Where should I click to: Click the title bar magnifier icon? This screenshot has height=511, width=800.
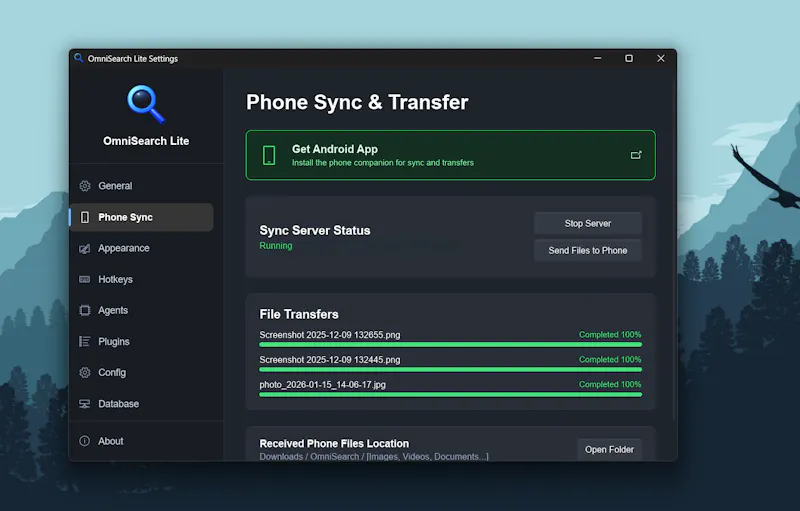click(x=79, y=58)
